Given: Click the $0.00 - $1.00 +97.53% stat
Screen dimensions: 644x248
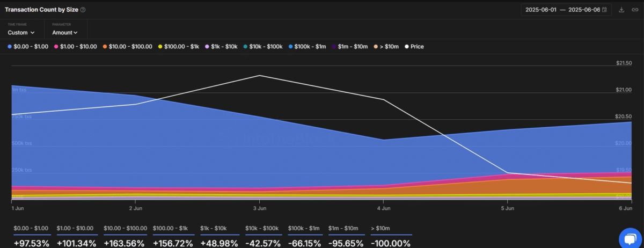Looking at the screenshot, I should pyautogui.click(x=32, y=243).
